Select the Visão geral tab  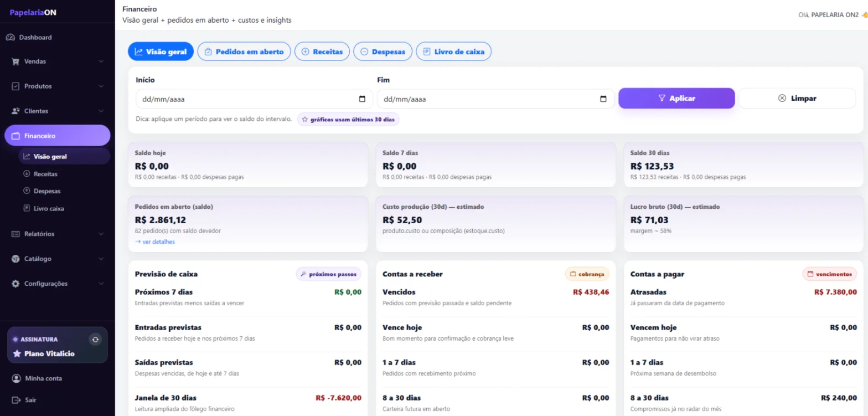tap(161, 52)
